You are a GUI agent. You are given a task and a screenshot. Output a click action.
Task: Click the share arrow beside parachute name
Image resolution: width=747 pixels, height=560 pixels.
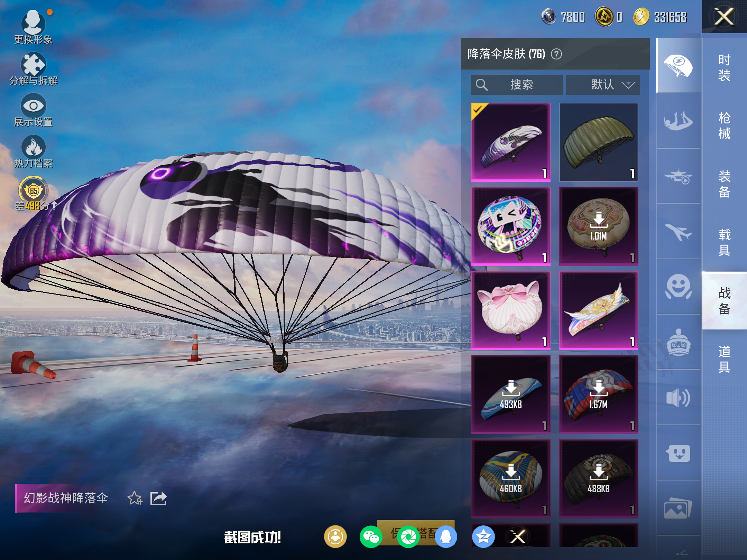pos(158,498)
